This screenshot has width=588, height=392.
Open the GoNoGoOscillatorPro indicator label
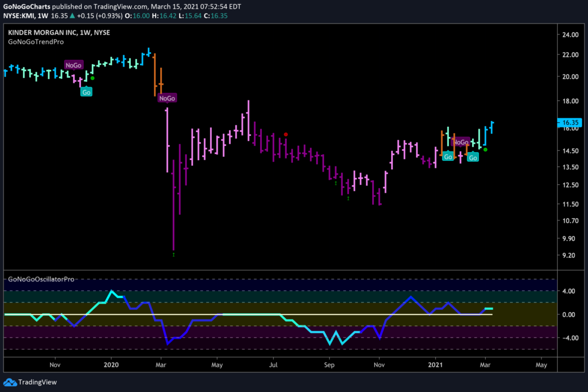[41, 279]
